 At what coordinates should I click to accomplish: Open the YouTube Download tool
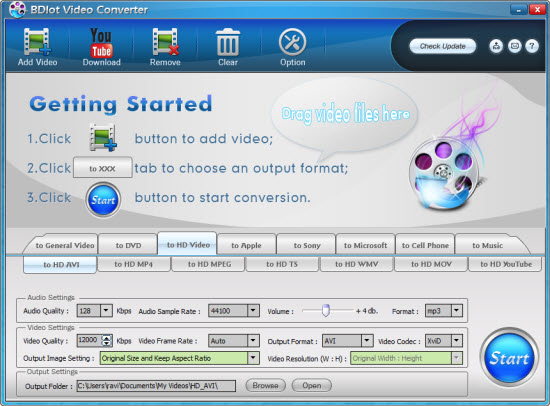(x=101, y=46)
